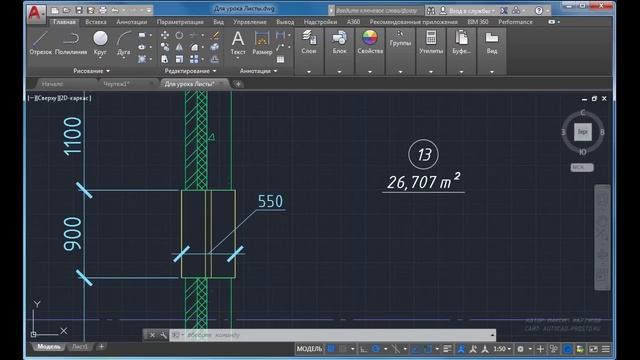640x360 pixels.
Task: Choose the Explode tool in Редактирование panel
Action: tap(215, 47)
